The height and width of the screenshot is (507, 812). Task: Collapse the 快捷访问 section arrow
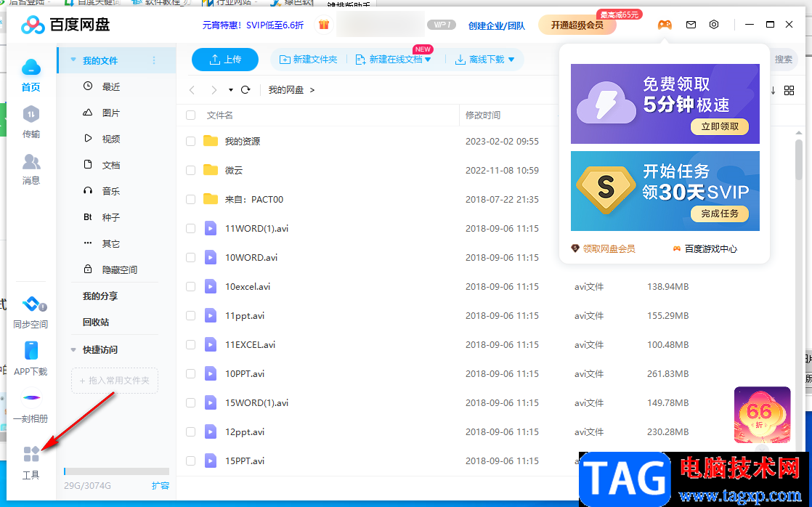[73, 349]
